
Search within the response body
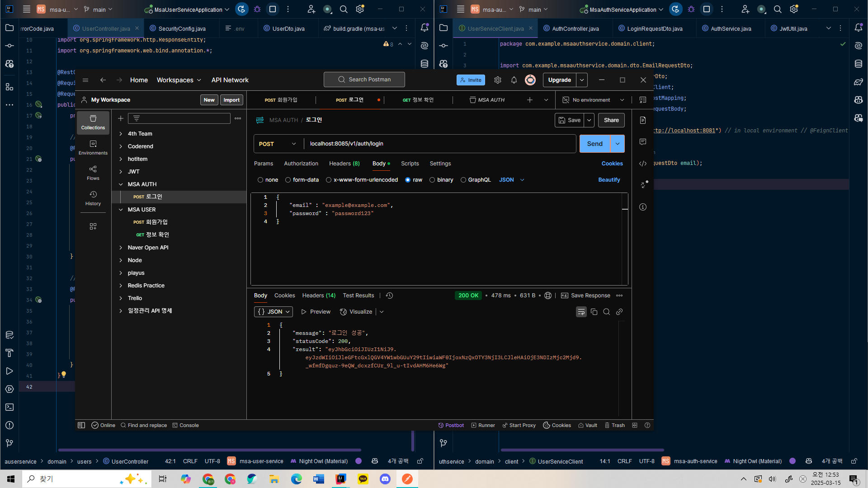[607, 312]
